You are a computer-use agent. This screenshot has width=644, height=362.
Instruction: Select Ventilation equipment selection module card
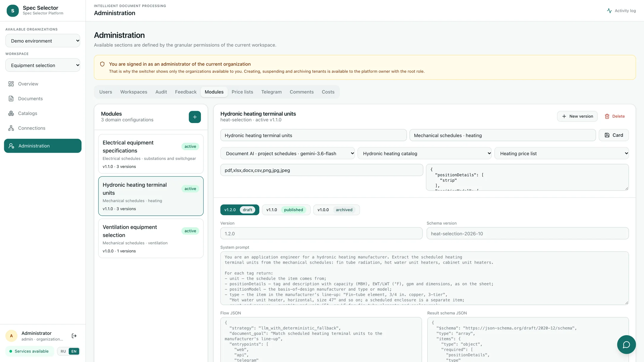click(x=151, y=238)
